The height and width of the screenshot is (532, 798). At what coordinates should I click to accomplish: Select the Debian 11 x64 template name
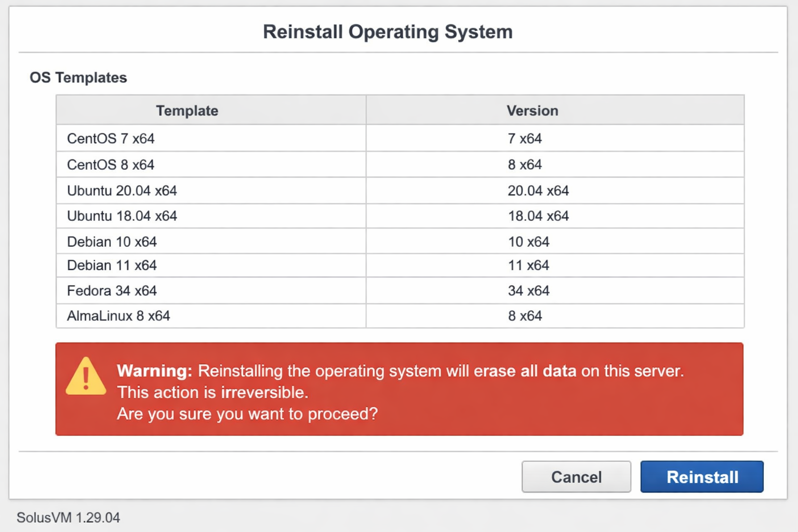click(112, 265)
